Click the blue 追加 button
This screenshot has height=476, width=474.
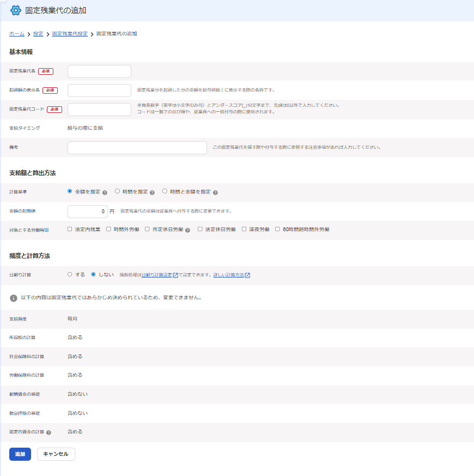(x=20, y=454)
